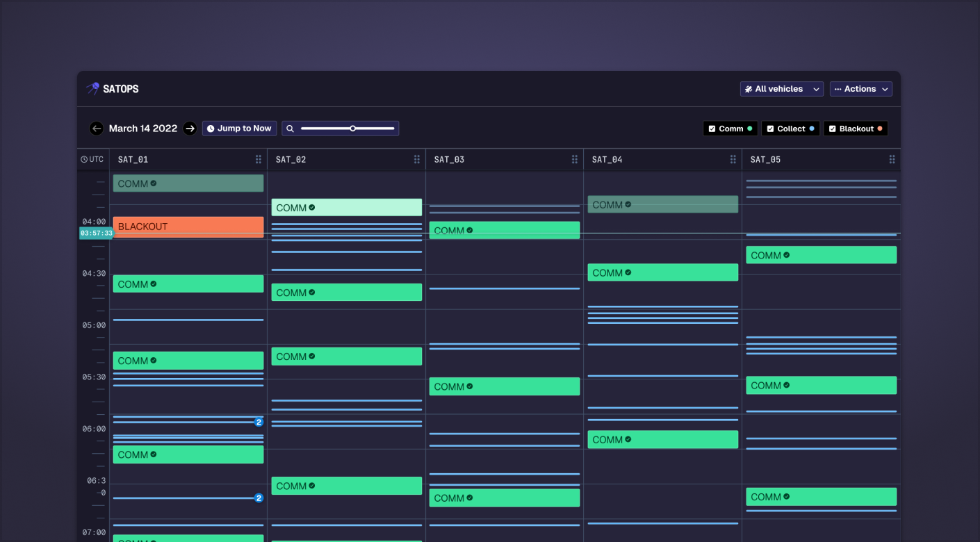Screen dimensions: 980x542
Task: Select the SAT_04 column header
Action: 606,159
